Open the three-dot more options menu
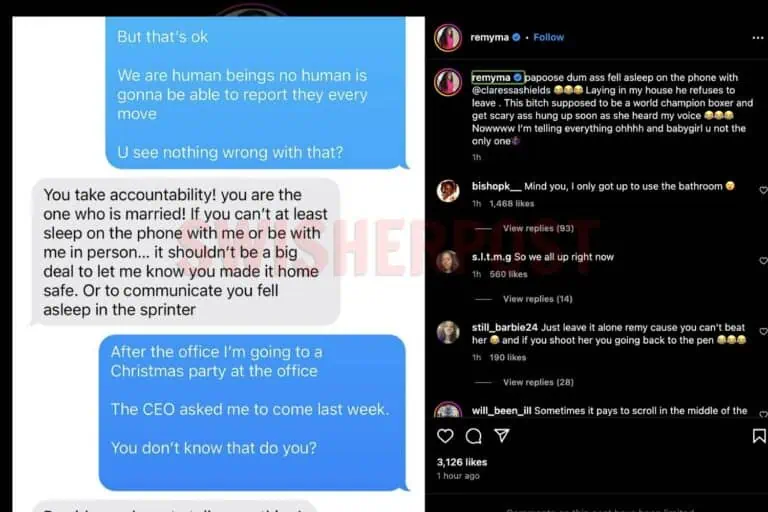This screenshot has height=512, width=768. pyautogui.click(x=757, y=38)
